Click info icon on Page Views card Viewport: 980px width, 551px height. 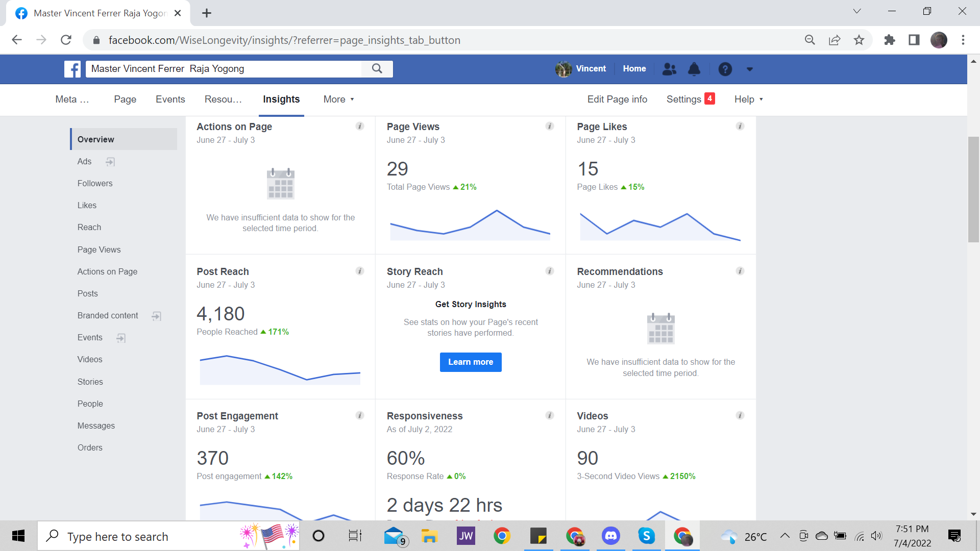pyautogui.click(x=550, y=126)
